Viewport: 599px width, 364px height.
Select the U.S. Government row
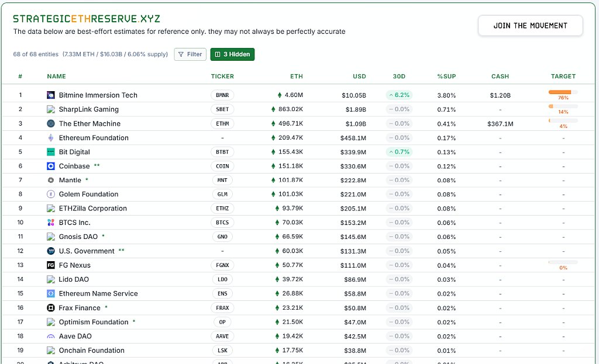click(87, 251)
